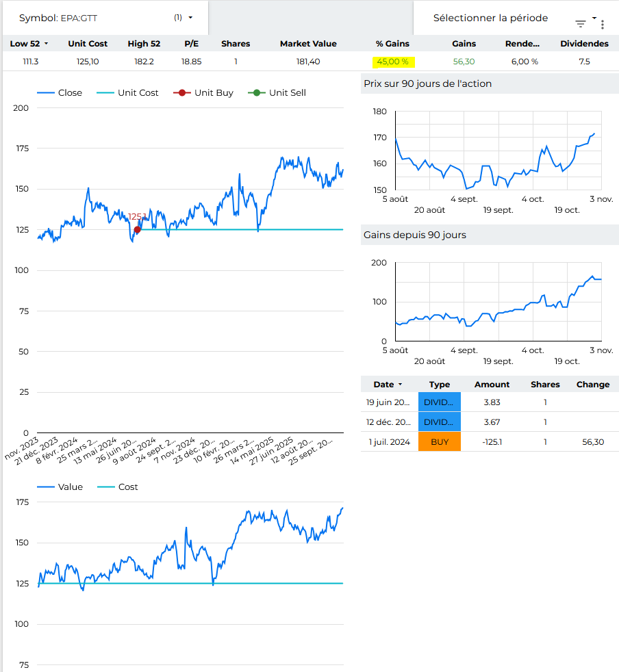Open the Sélectionner la période date selector
The width and height of the screenshot is (619, 672).
[490, 18]
